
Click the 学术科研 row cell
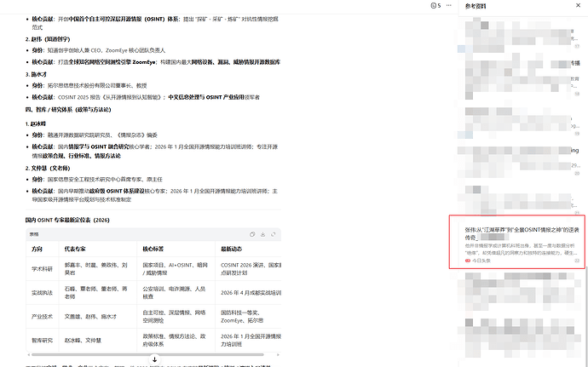(42, 269)
